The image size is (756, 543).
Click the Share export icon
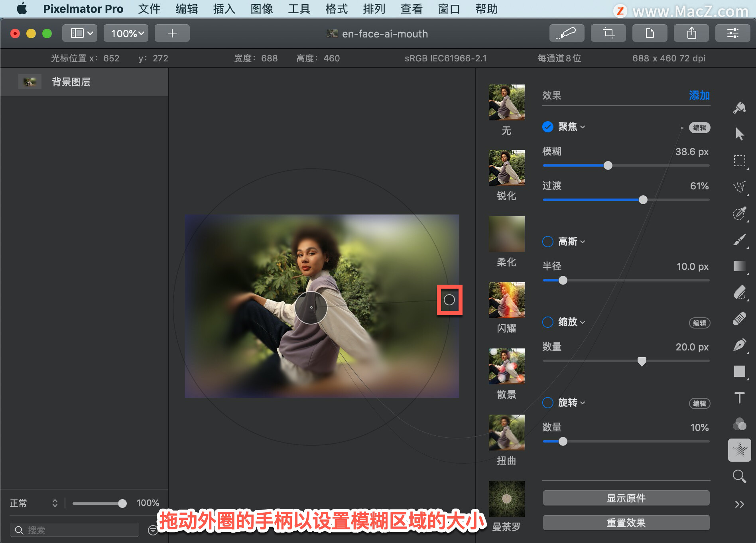point(691,33)
